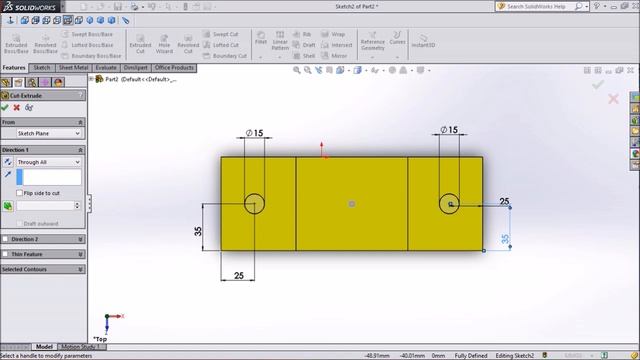Switch to the Sketch tab
The height and width of the screenshot is (360, 640).
click(42, 68)
